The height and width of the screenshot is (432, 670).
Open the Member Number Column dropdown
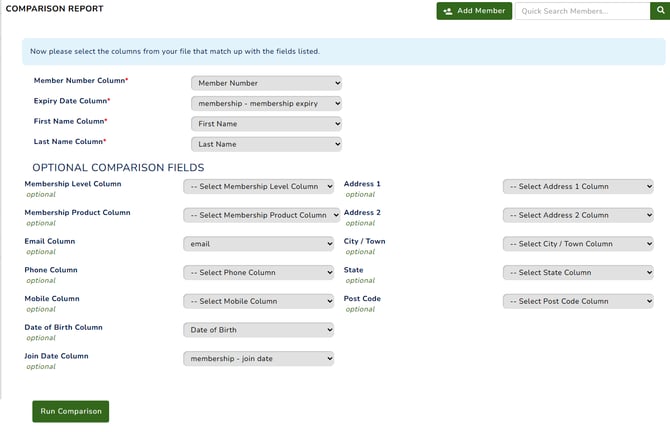click(266, 83)
